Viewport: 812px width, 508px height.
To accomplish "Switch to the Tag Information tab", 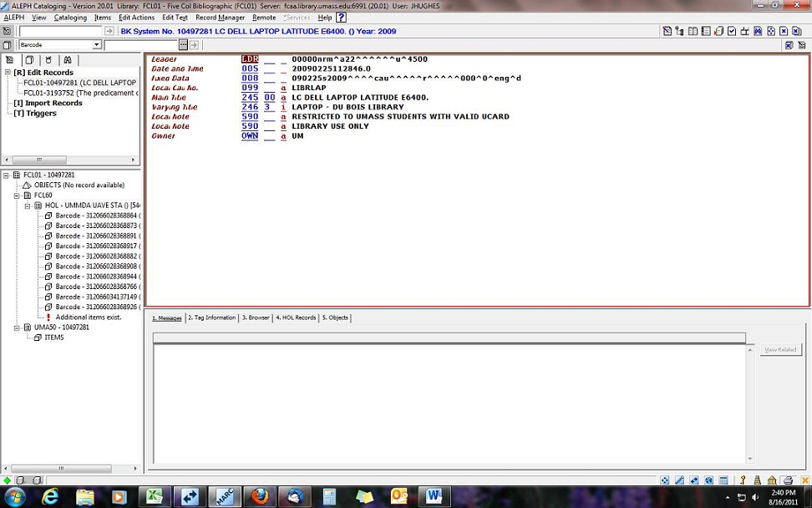I will tap(211, 318).
